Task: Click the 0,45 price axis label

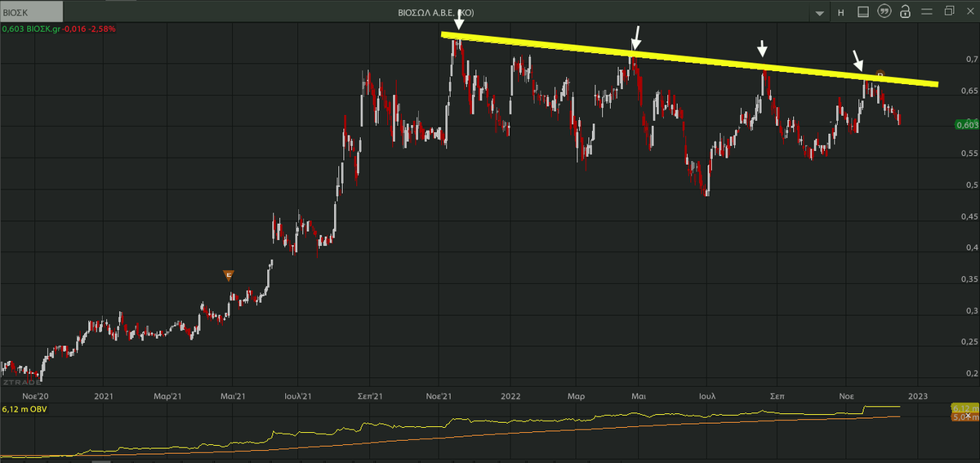Action: [x=969, y=216]
